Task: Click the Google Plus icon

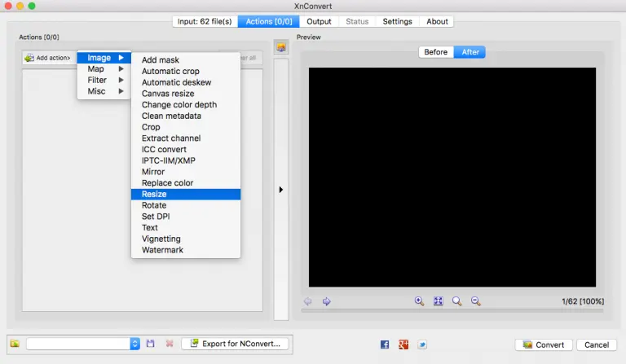Action: point(403,344)
